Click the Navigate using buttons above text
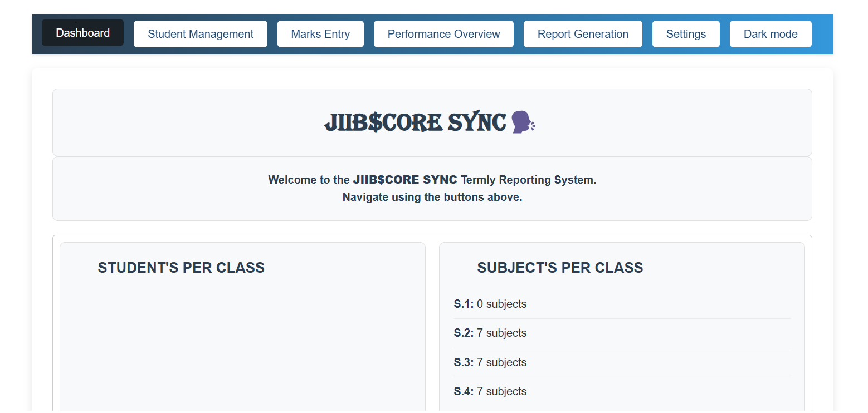868x413 pixels. (432, 197)
